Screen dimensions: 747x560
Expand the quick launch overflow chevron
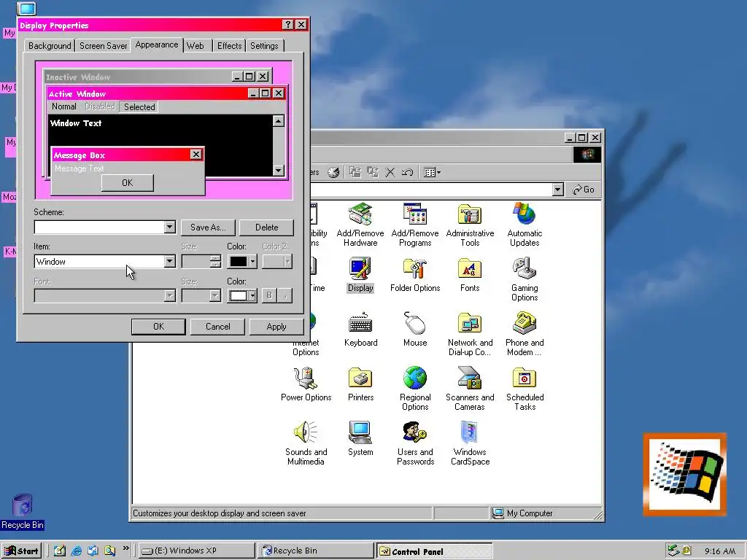(x=125, y=548)
